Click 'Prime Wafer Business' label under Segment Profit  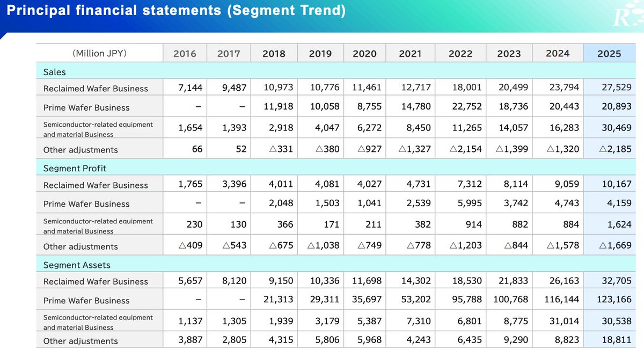(x=86, y=204)
